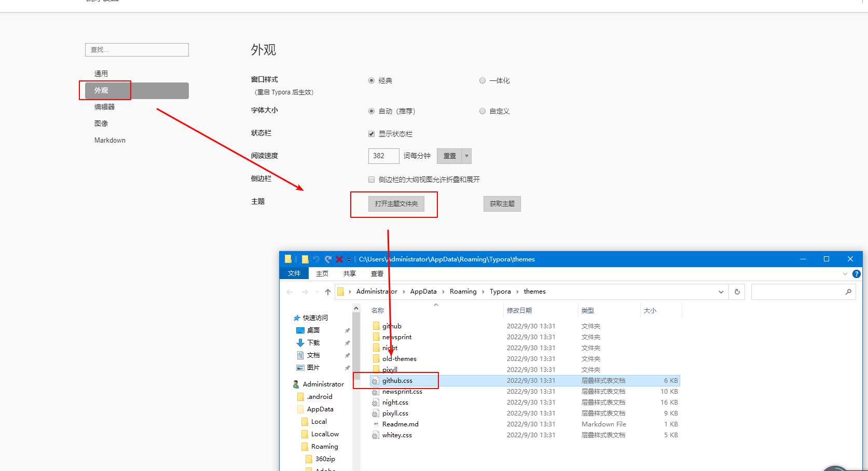
Task: Switch to 图像 settings section
Action: pos(101,123)
